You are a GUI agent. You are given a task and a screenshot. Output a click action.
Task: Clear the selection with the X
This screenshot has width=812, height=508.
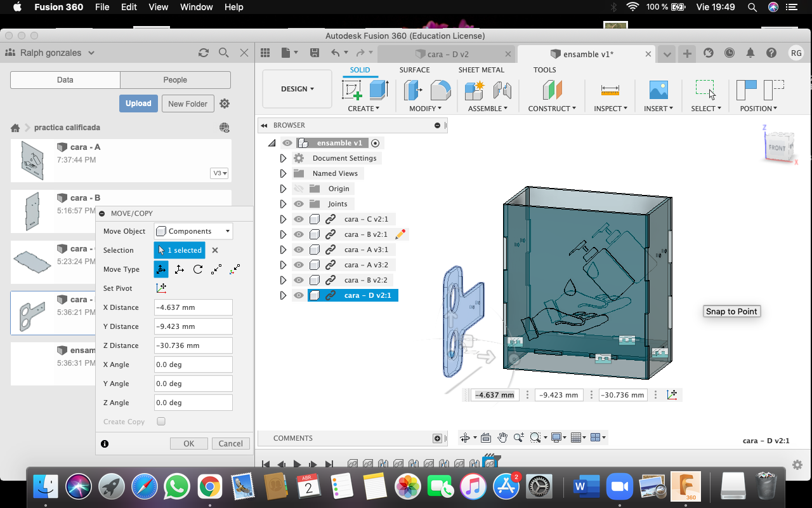[215, 250]
